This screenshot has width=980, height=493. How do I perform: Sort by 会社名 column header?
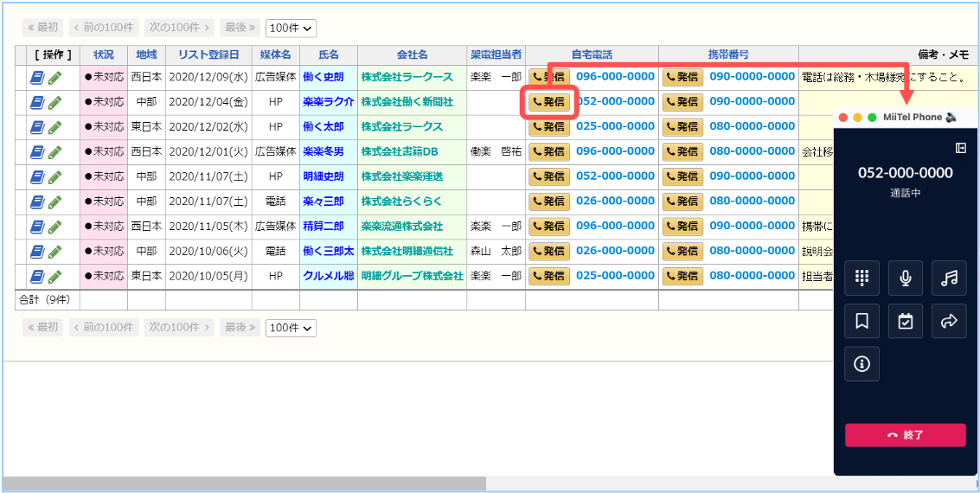(x=412, y=54)
